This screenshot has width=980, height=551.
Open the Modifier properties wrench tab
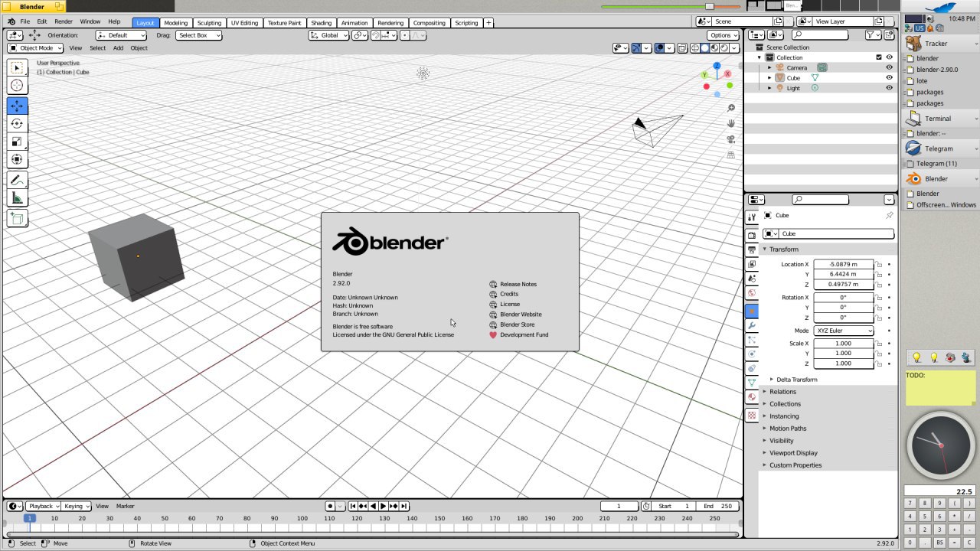coord(752,325)
